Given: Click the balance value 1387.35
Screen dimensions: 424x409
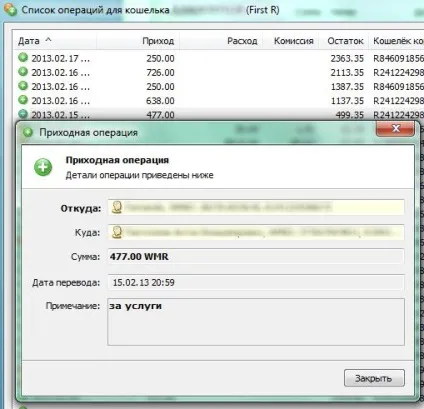Looking at the screenshot, I should (347, 87).
